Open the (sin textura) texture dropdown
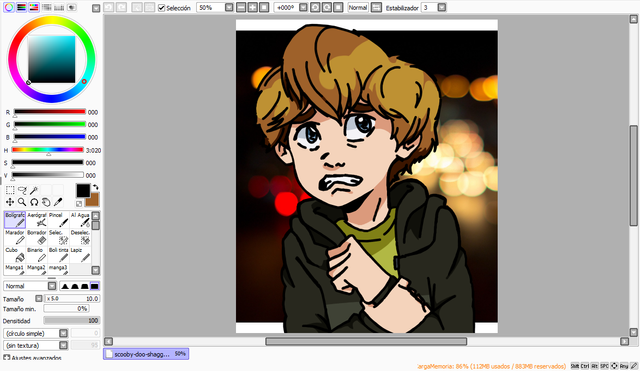This screenshot has width=640, height=371. pos(63,345)
